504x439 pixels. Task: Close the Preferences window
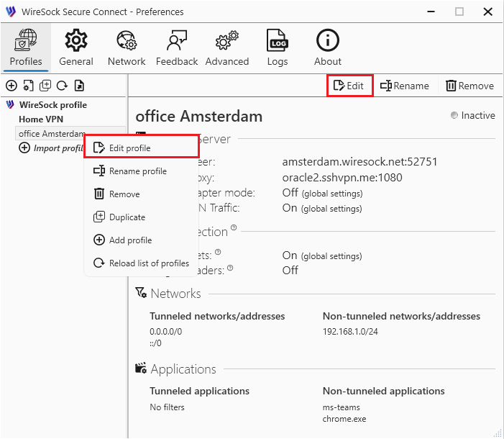pyautogui.click(x=488, y=12)
